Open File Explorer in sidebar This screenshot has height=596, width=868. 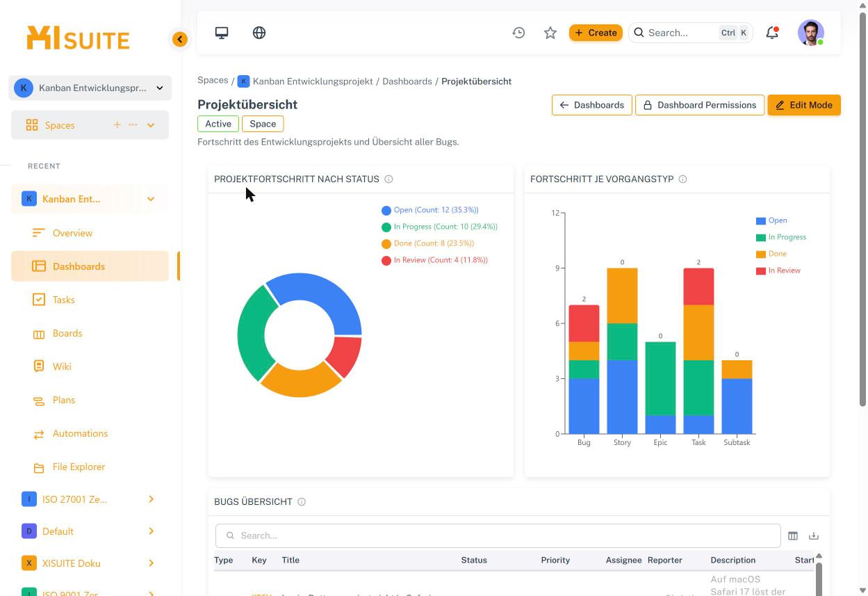click(90, 467)
